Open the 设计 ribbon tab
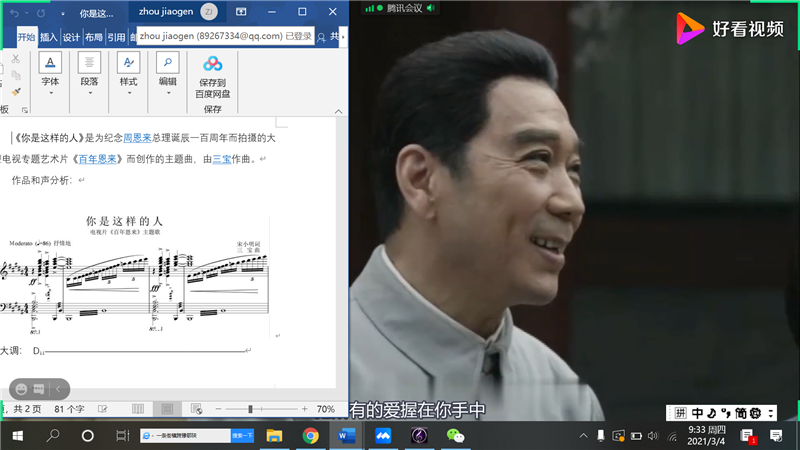The image size is (800, 450). point(71,37)
